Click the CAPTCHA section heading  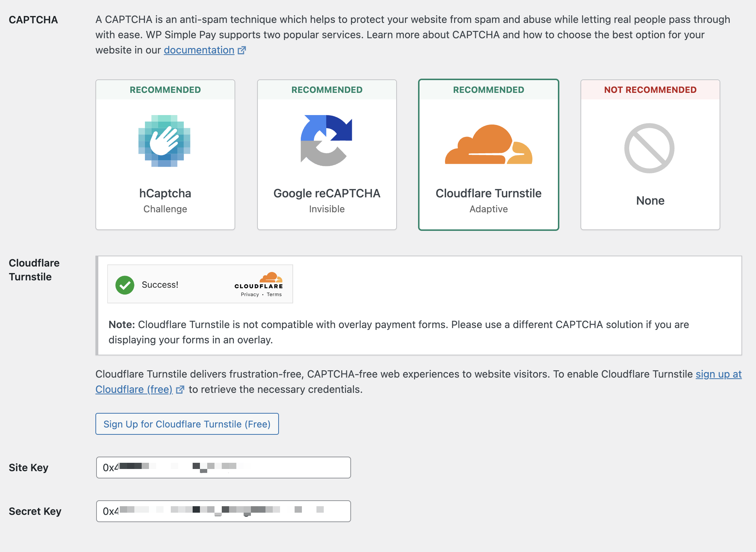[x=33, y=20]
